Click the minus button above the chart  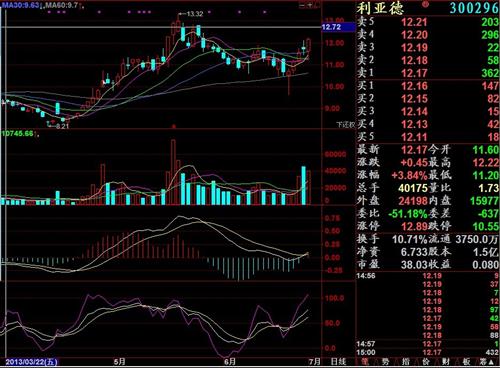tap(302, 5)
